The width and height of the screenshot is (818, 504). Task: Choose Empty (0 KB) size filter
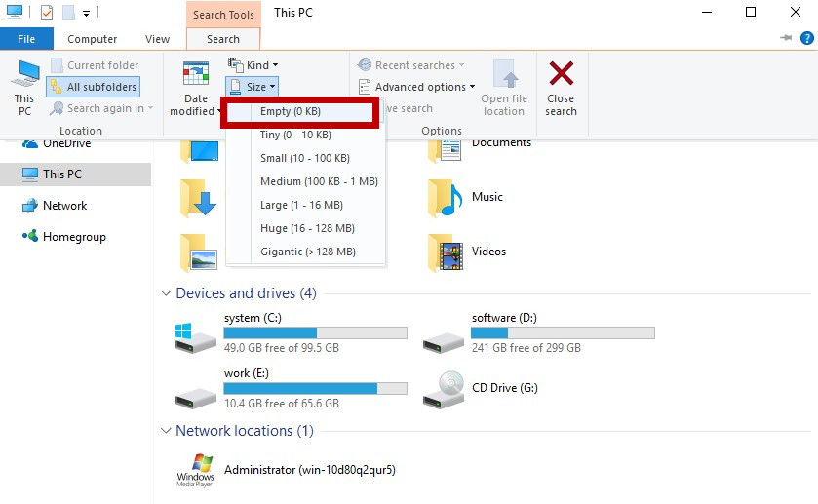(300, 112)
